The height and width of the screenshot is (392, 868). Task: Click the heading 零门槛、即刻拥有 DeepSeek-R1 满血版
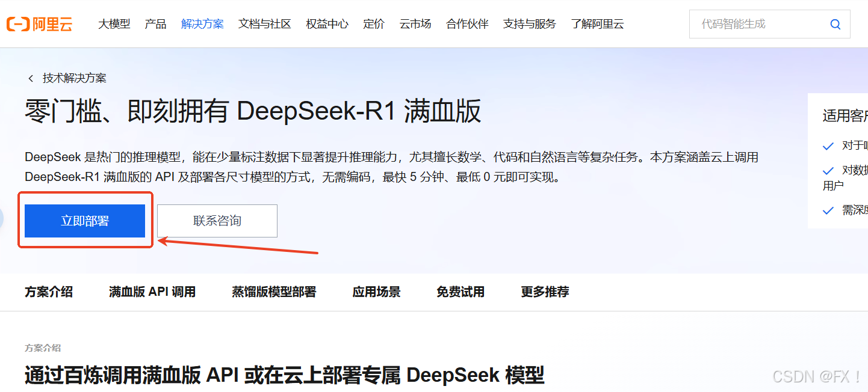pos(253,112)
